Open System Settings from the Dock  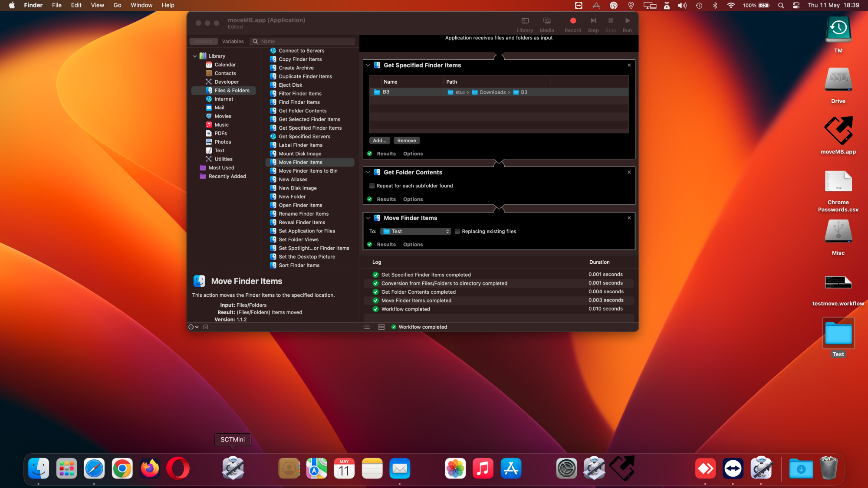point(566,469)
